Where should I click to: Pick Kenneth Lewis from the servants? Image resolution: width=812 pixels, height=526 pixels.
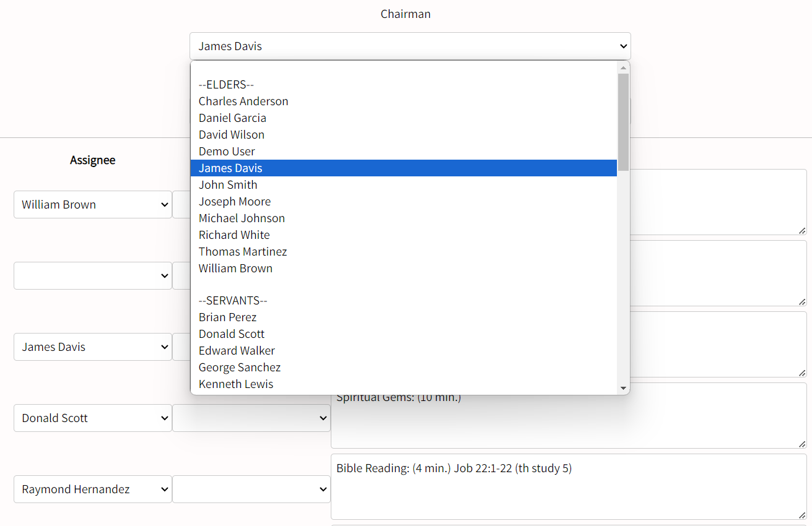[404, 384]
